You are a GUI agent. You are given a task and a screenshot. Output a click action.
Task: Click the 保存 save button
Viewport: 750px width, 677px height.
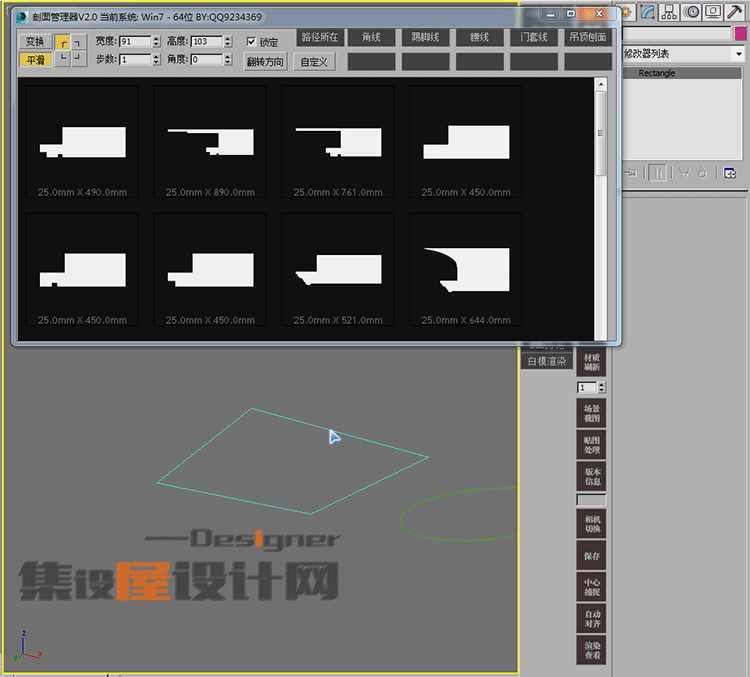(x=591, y=555)
